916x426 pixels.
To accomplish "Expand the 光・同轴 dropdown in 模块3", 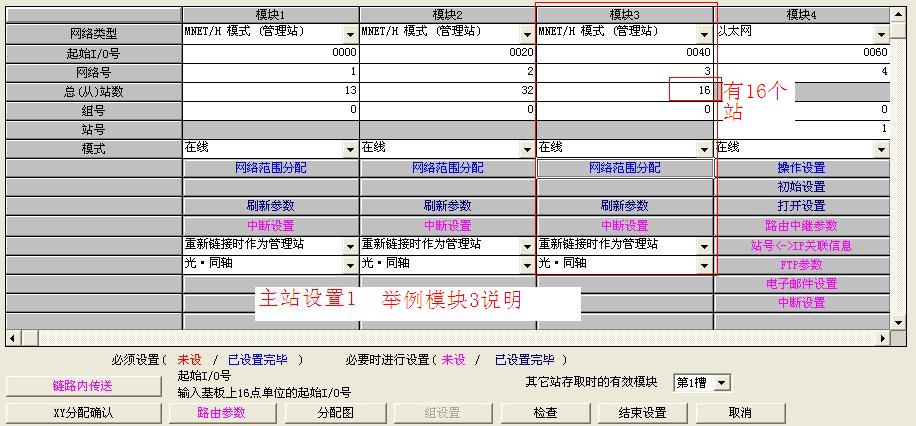I will click(x=704, y=265).
